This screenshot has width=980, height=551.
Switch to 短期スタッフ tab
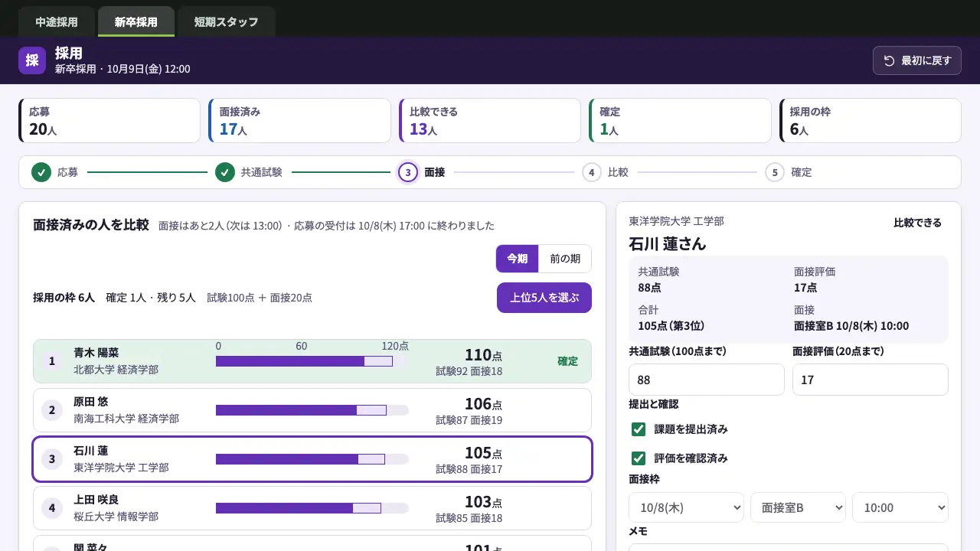(x=227, y=22)
